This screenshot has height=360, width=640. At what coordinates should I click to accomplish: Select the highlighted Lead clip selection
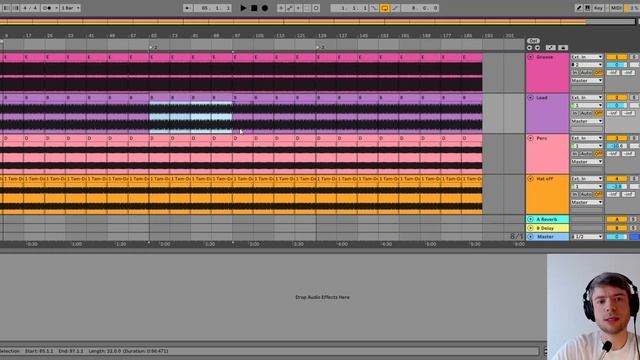[191, 117]
